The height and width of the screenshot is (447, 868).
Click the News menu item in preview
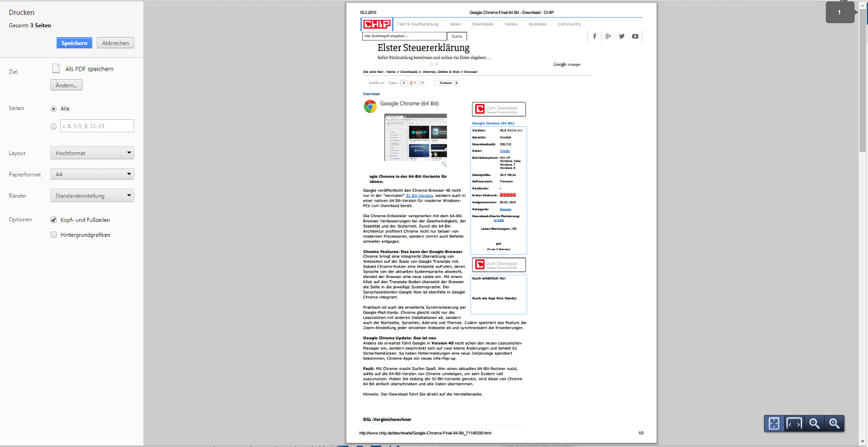(x=455, y=24)
